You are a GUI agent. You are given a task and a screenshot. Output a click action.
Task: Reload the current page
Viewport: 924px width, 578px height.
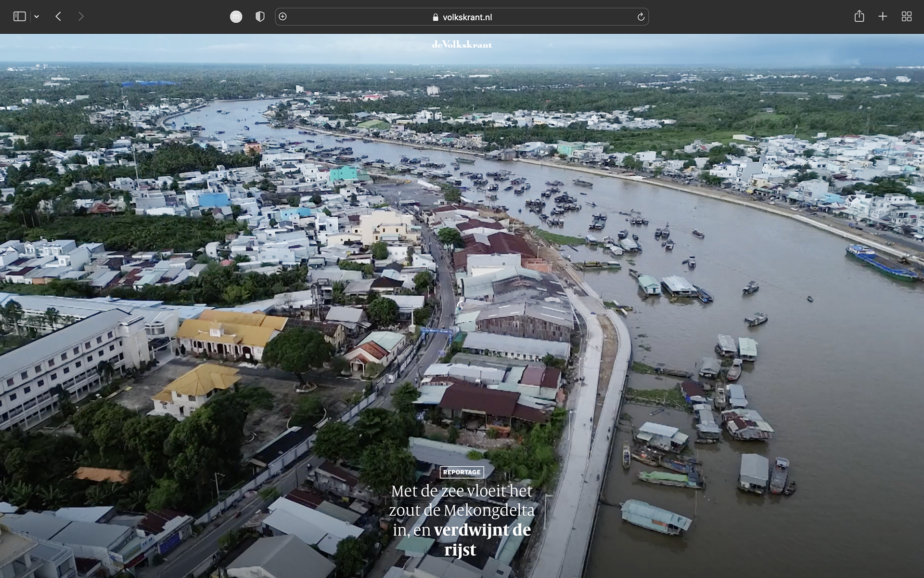pos(641,17)
